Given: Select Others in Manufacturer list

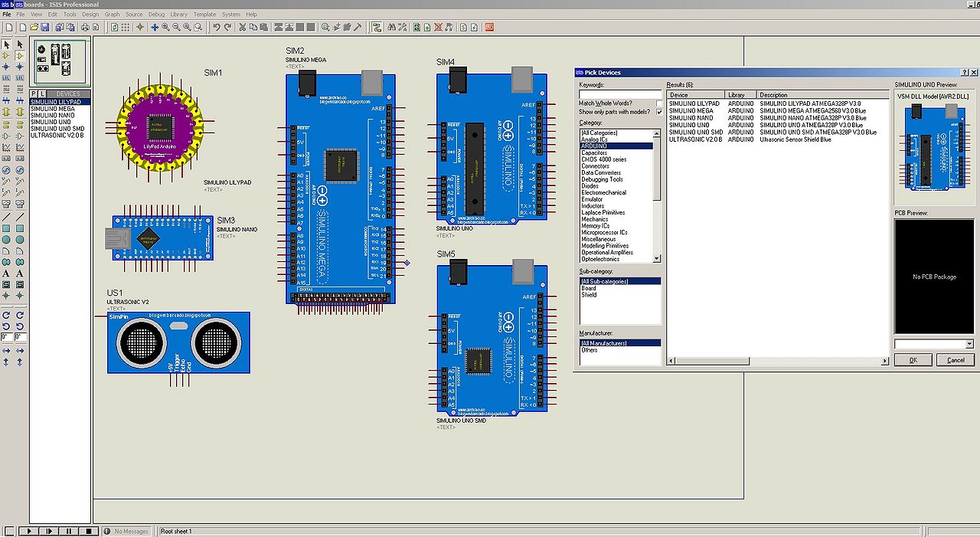Looking at the screenshot, I should point(590,350).
